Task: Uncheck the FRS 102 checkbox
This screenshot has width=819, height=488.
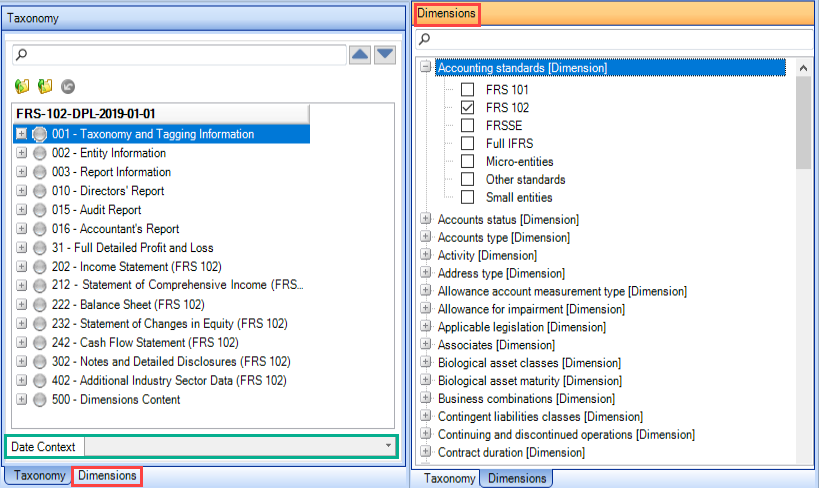Action: coord(467,108)
